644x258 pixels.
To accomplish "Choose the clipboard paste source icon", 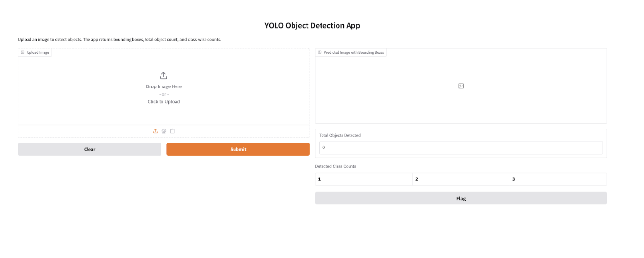I will pos(172,131).
